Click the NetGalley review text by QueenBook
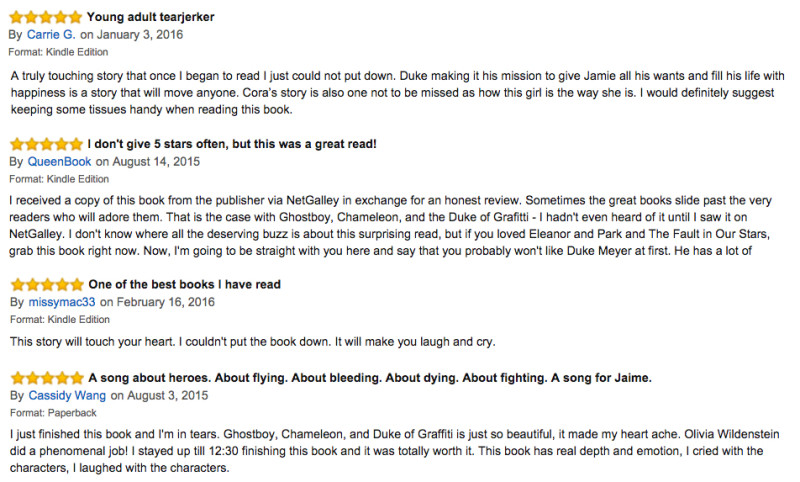 pos(390,225)
